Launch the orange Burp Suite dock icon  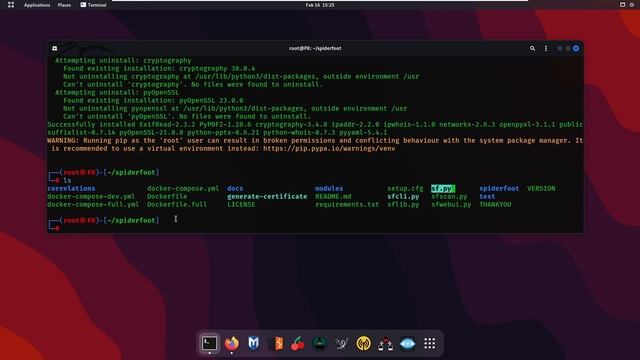tap(278, 343)
